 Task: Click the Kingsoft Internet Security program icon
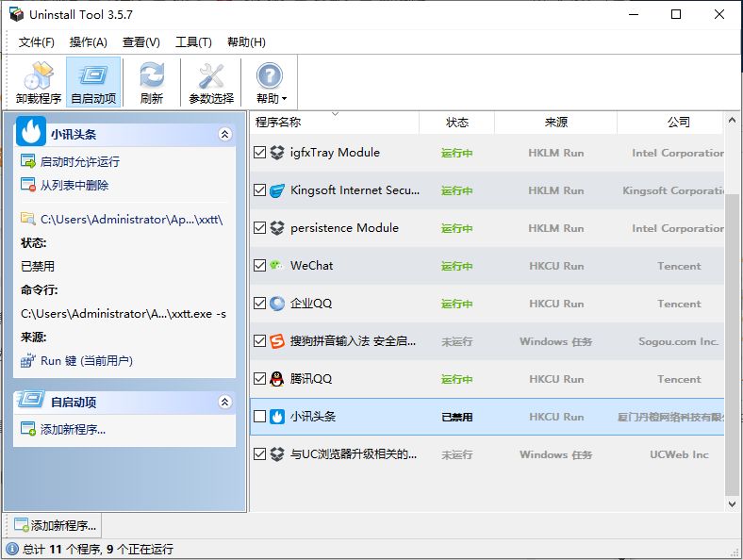(276, 190)
